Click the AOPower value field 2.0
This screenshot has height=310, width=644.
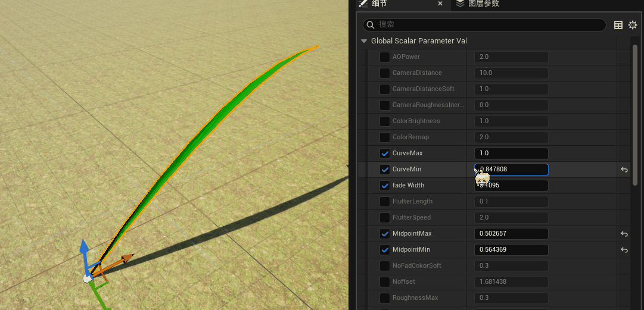point(511,57)
